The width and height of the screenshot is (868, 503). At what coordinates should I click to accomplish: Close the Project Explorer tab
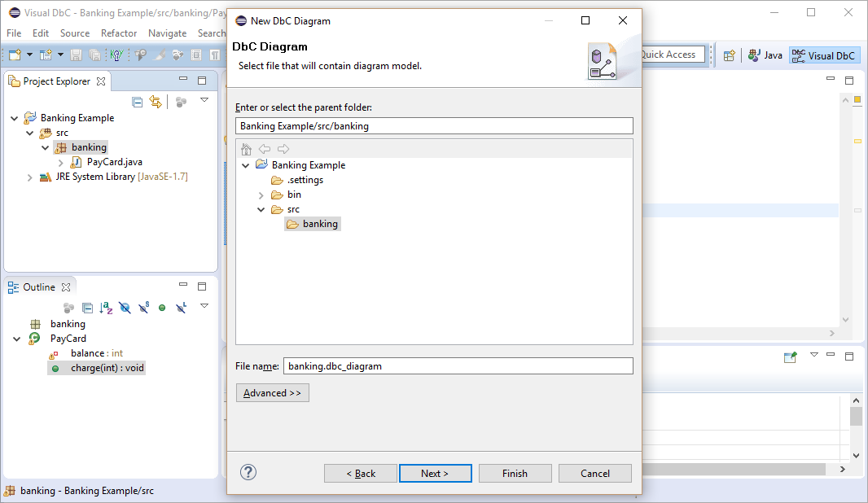coord(101,81)
